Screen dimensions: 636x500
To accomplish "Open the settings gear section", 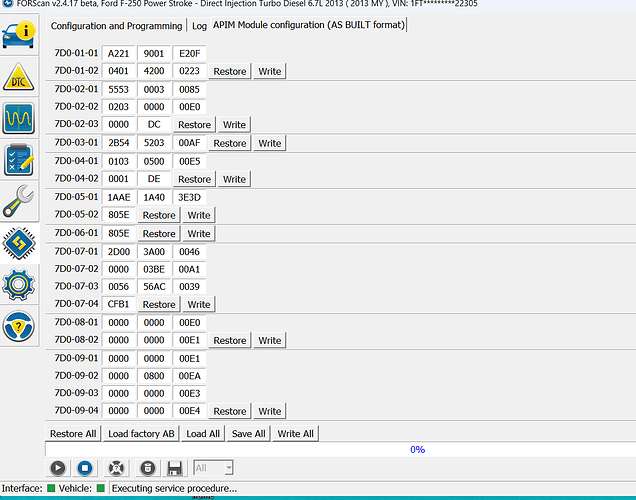I will pos(19,284).
